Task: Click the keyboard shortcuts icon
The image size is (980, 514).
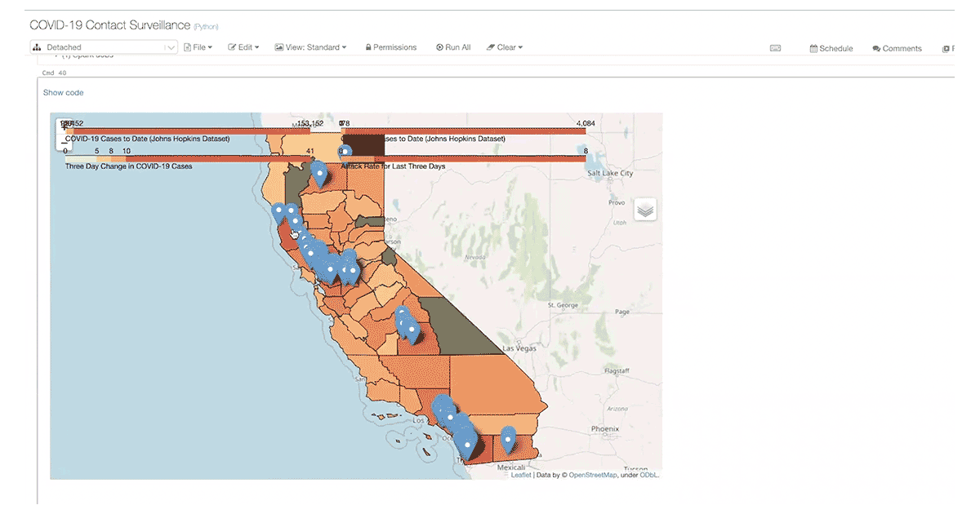Action: pos(775,48)
